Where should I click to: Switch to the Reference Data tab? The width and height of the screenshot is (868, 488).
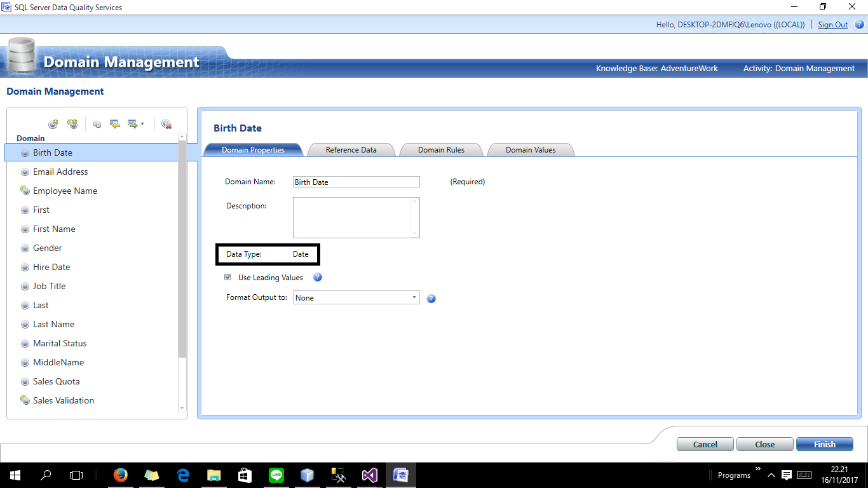pyautogui.click(x=351, y=150)
